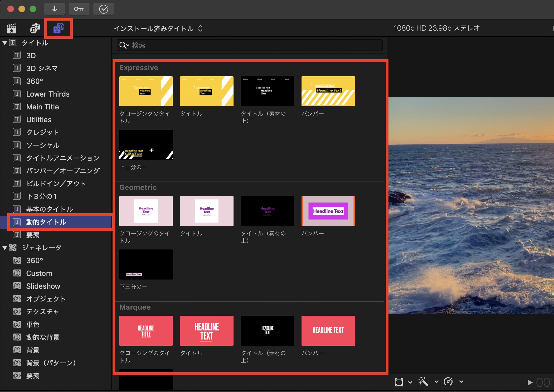Click the Titles and Generators sidebar icon
554x392 pixels.
pos(58,28)
